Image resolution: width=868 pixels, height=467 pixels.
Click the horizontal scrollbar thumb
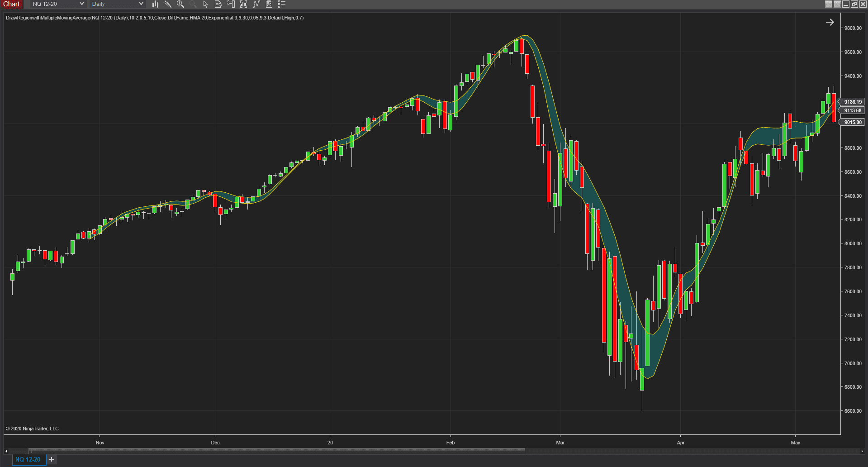277,451
